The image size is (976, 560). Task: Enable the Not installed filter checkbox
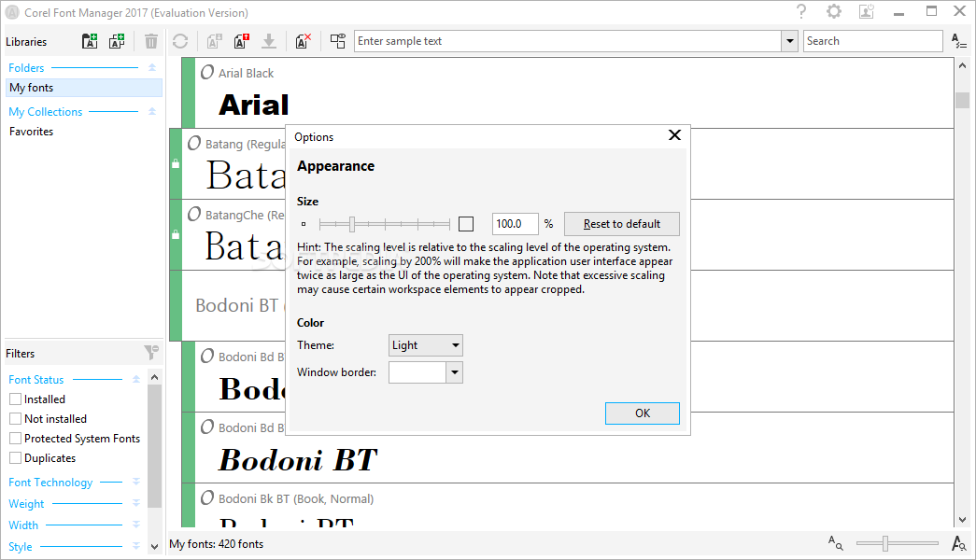[x=16, y=419]
